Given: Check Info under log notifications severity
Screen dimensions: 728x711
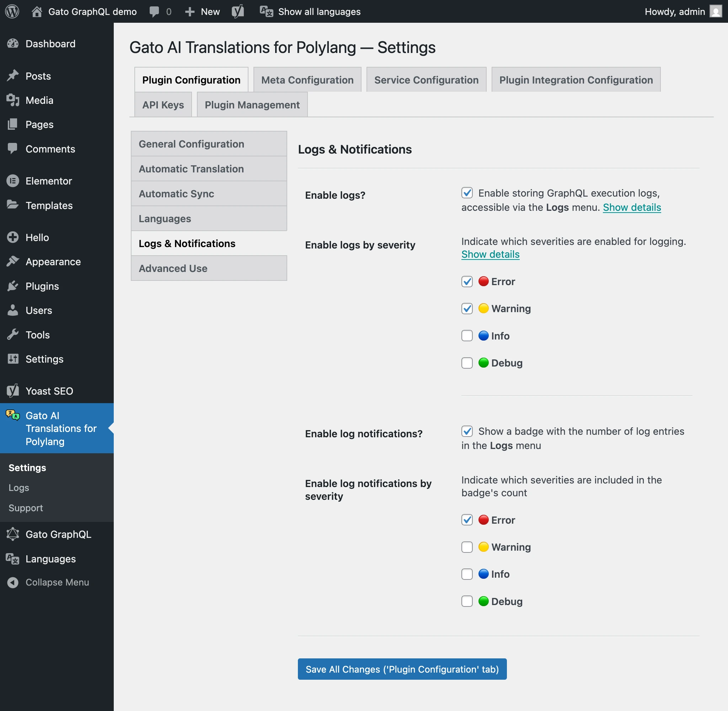Looking at the screenshot, I should click(467, 574).
